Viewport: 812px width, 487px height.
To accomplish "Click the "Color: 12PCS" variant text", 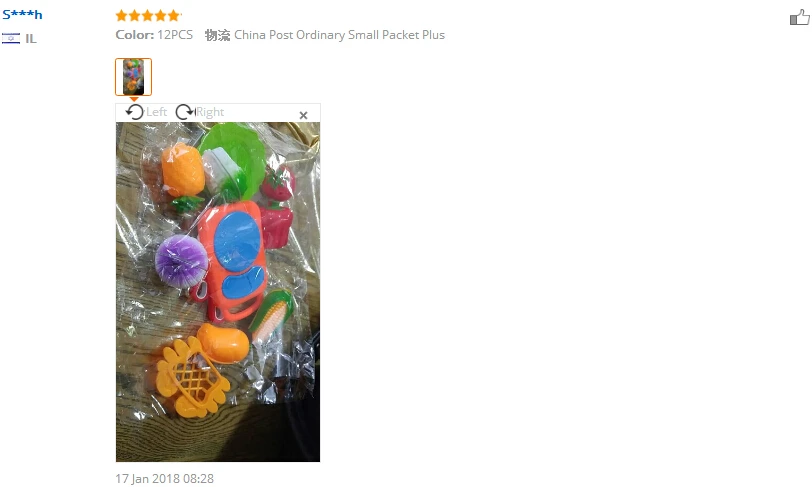I will point(154,35).
